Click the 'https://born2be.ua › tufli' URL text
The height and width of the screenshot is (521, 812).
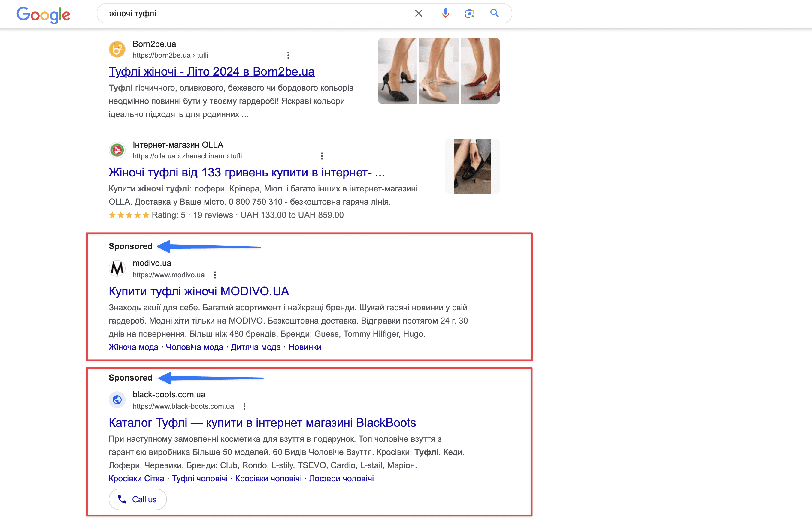point(170,55)
